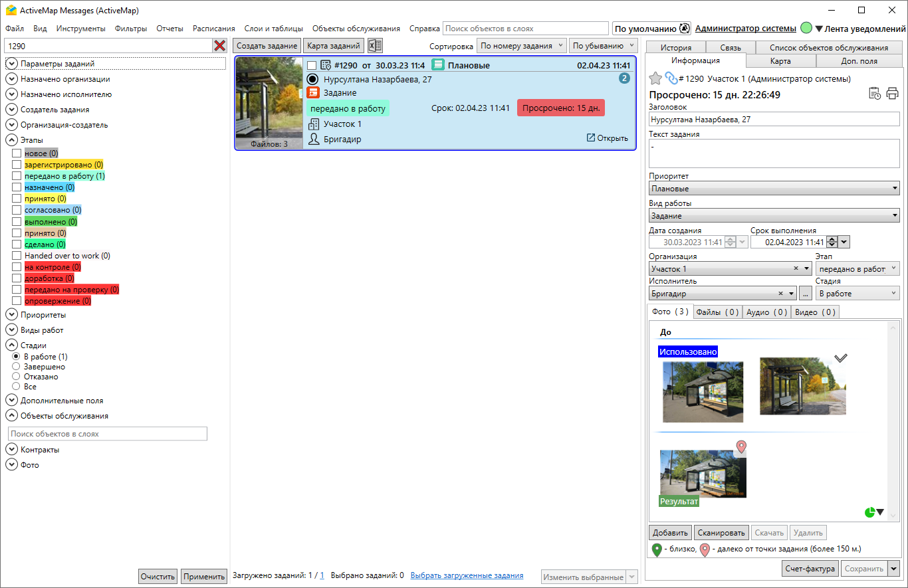The image size is (908, 588).
Task: Click the green pie chart icon under photos
Action: pyautogui.click(x=869, y=512)
